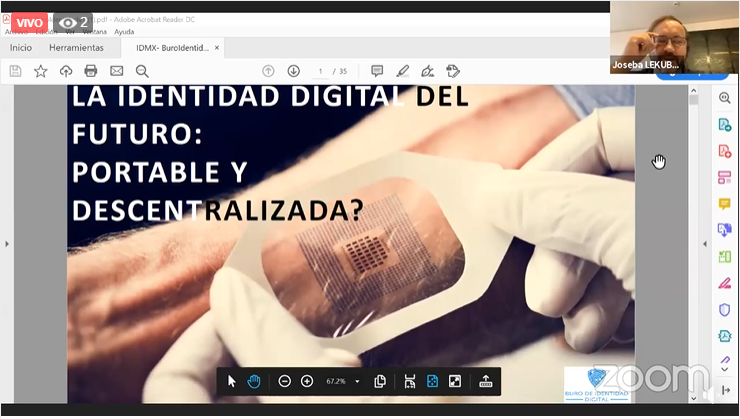
Task: Open the Ventana menu
Action: pyautogui.click(x=94, y=32)
